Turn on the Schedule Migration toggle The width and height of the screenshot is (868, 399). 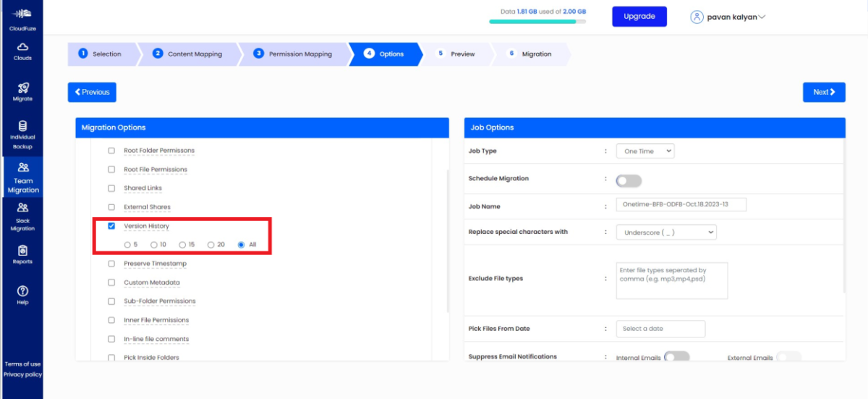[x=628, y=181]
